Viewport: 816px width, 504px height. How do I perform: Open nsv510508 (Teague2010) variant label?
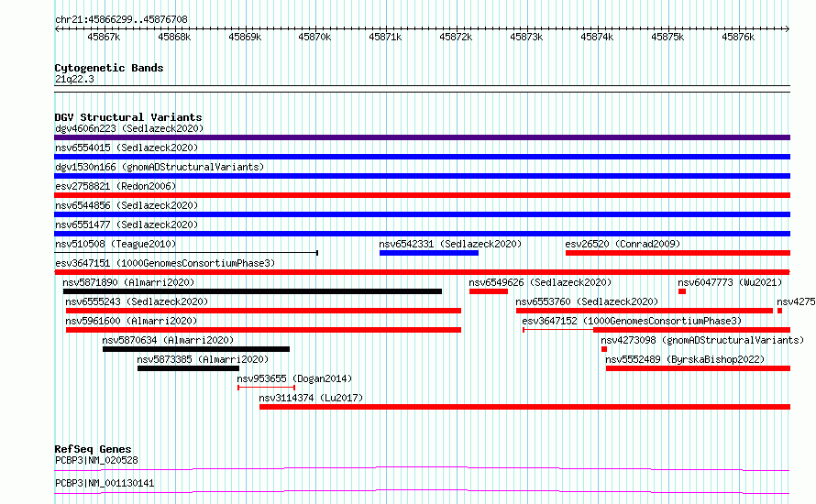tap(116, 244)
